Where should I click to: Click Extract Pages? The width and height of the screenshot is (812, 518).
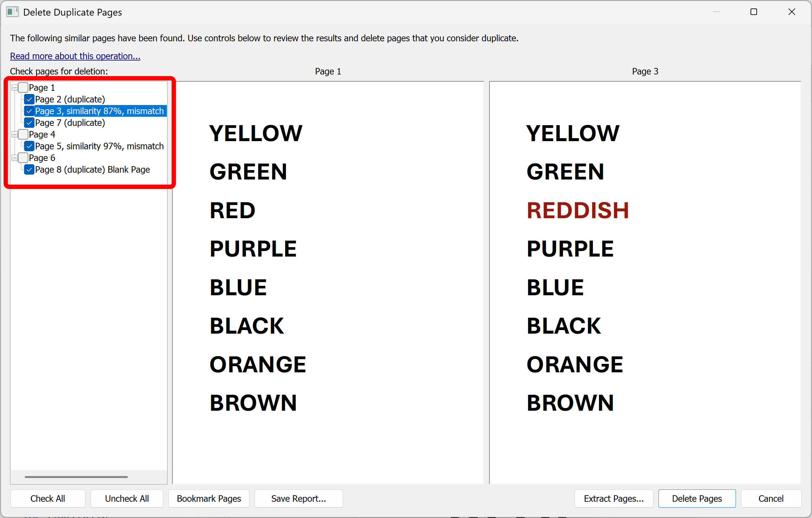614,498
